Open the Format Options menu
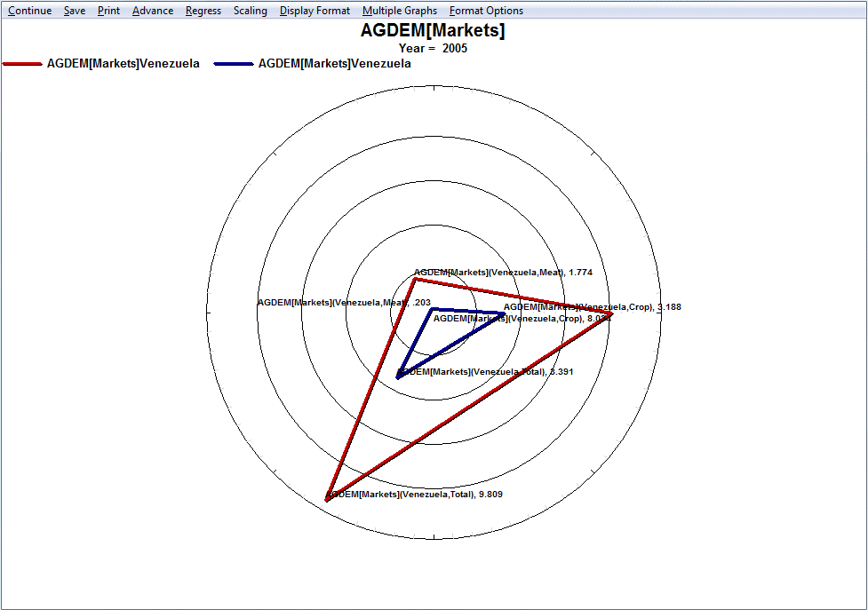This screenshot has height=610, width=868. click(486, 11)
